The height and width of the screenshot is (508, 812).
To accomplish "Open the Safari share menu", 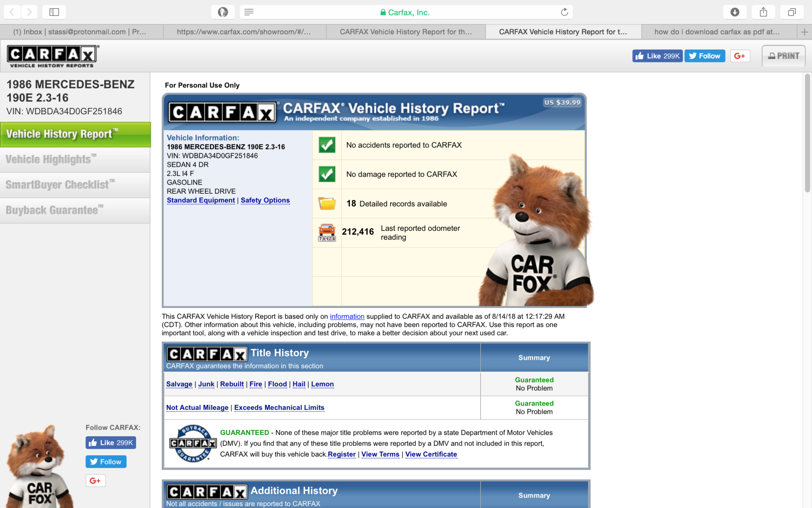I will [x=763, y=12].
